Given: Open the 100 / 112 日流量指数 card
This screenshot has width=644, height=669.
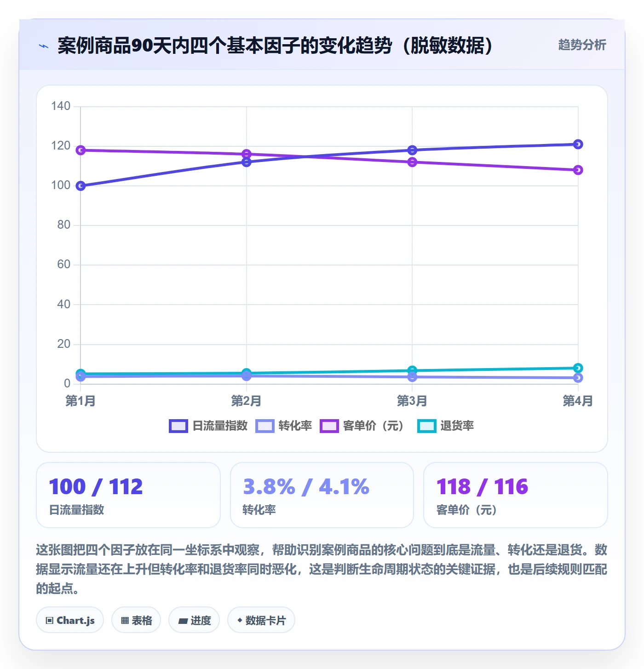Looking at the screenshot, I should click(128, 495).
